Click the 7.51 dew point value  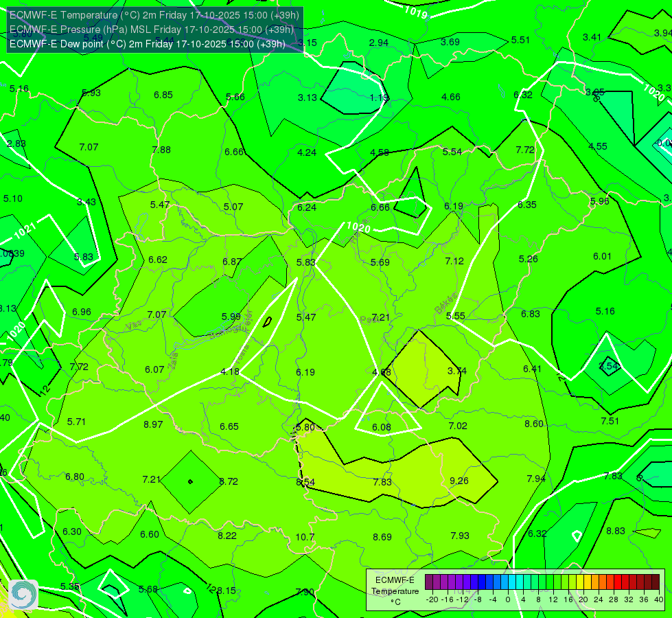610,421
